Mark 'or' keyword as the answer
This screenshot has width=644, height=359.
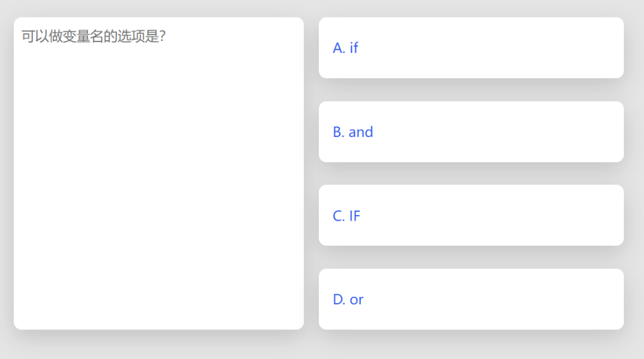(x=471, y=299)
